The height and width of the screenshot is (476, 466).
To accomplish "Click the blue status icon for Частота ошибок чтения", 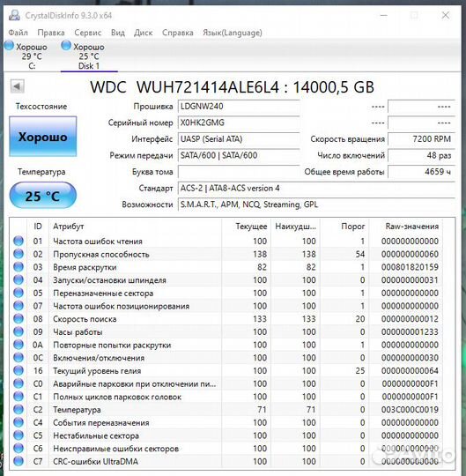I will coord(18,241).
